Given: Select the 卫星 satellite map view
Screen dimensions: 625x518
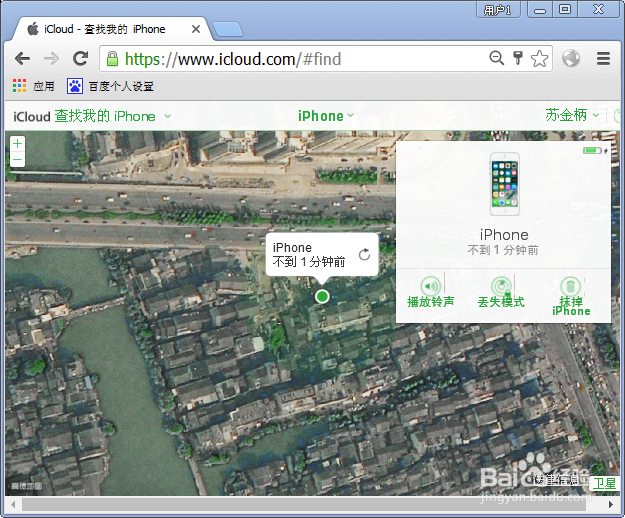Looking at the screenshot, I should click(604, 484).
